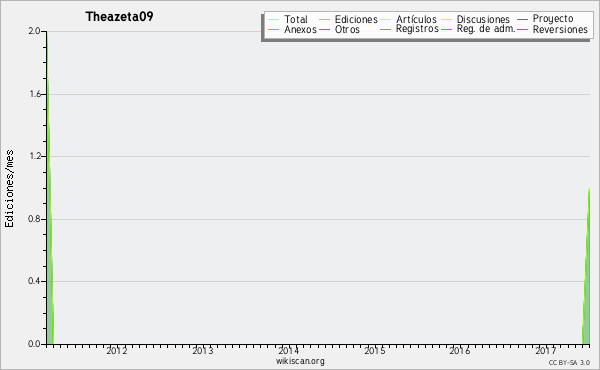Click the 2013 x-axis label

coord(202,350)
